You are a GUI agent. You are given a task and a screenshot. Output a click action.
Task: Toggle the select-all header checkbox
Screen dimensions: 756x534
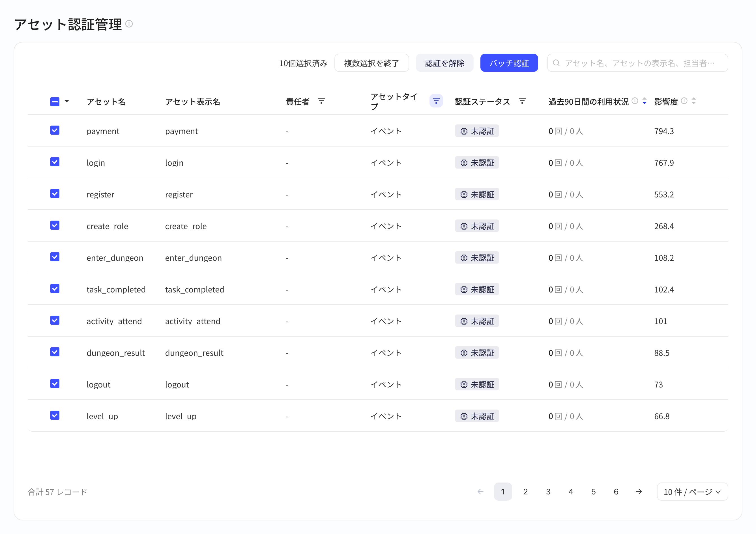[x=55, y=102]
